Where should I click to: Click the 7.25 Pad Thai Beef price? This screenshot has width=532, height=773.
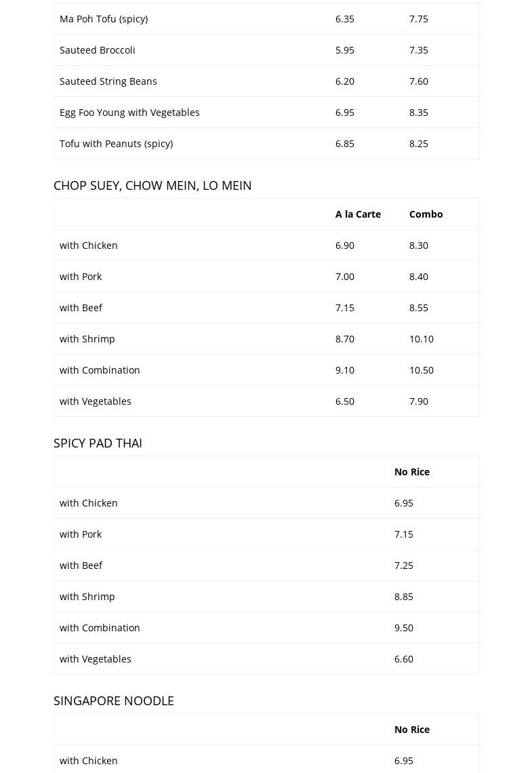coord(403,566)
